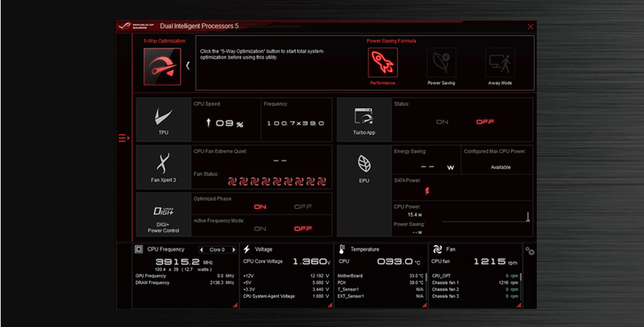The height and width of the screenshot is (327, 644).
Task: Open DIGI+ Power Control panel
Action: [163, 215]
